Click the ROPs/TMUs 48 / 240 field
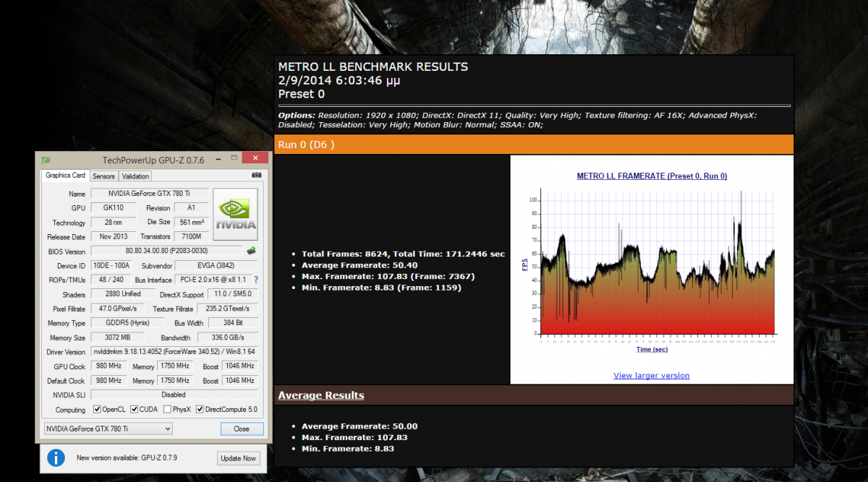This screenshot has height=482, width=868. click(x=111, y=280)
